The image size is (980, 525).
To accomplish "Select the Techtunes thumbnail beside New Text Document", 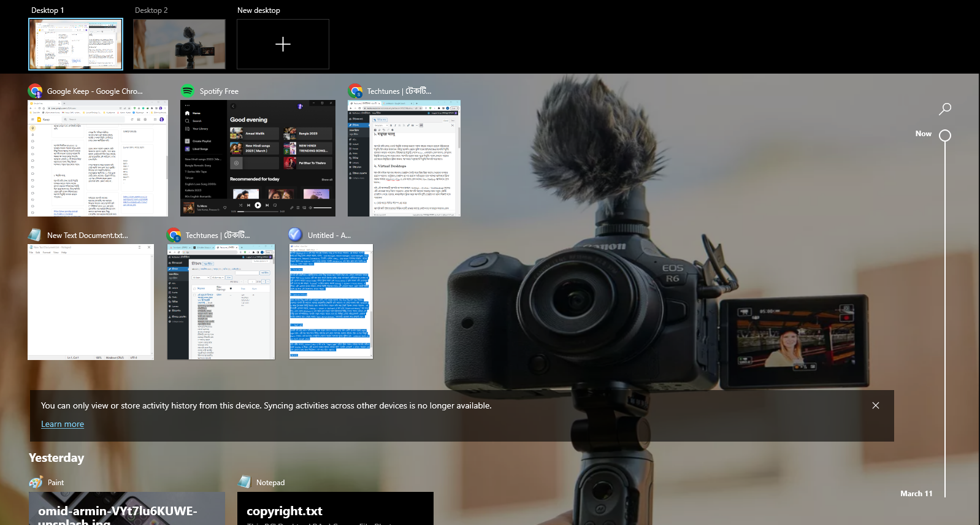I will 221,302.
